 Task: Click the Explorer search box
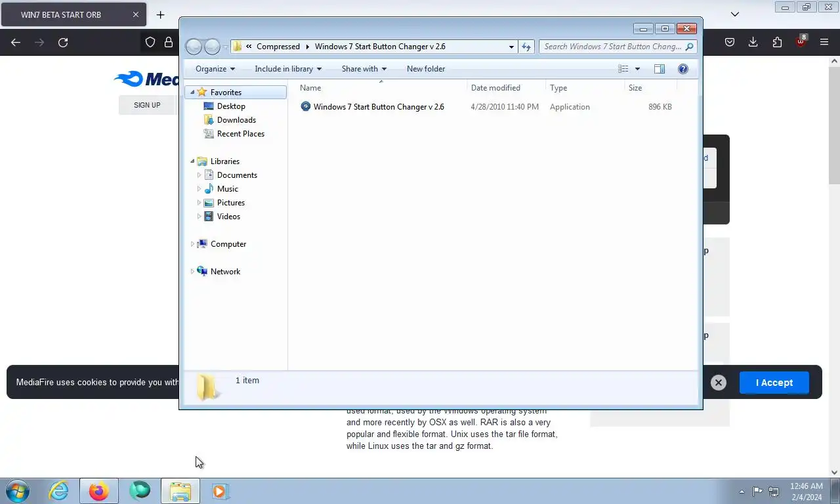coord(618,47)
